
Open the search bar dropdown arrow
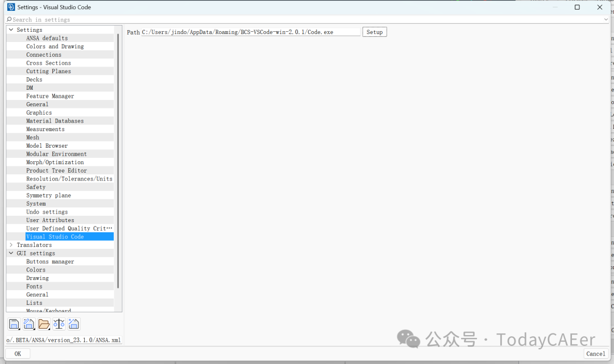pos(606,19)
